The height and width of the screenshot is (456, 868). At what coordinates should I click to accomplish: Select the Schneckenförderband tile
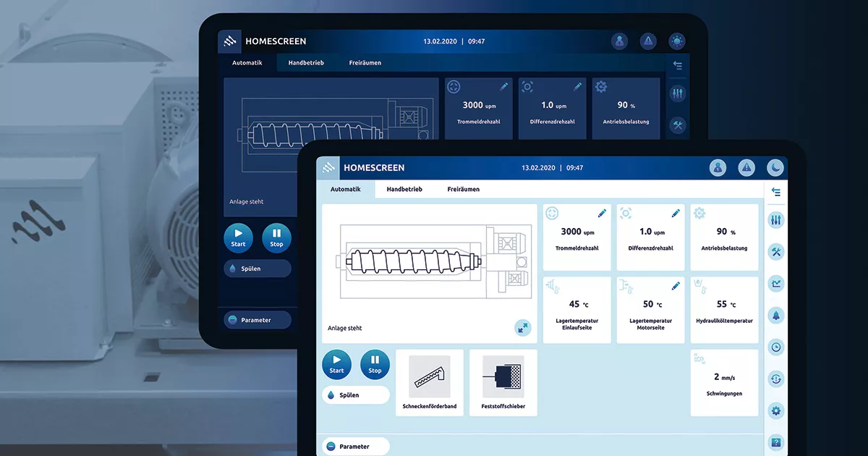point(430,383)
